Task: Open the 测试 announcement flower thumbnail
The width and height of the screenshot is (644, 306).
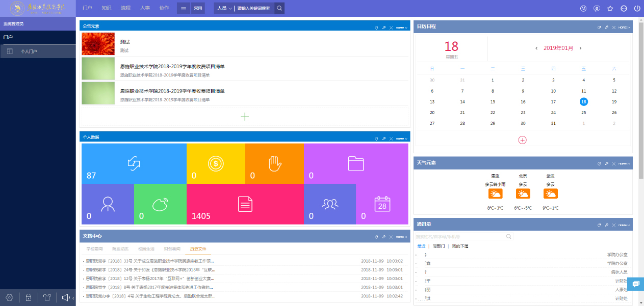Action: (x=98, y=44)
